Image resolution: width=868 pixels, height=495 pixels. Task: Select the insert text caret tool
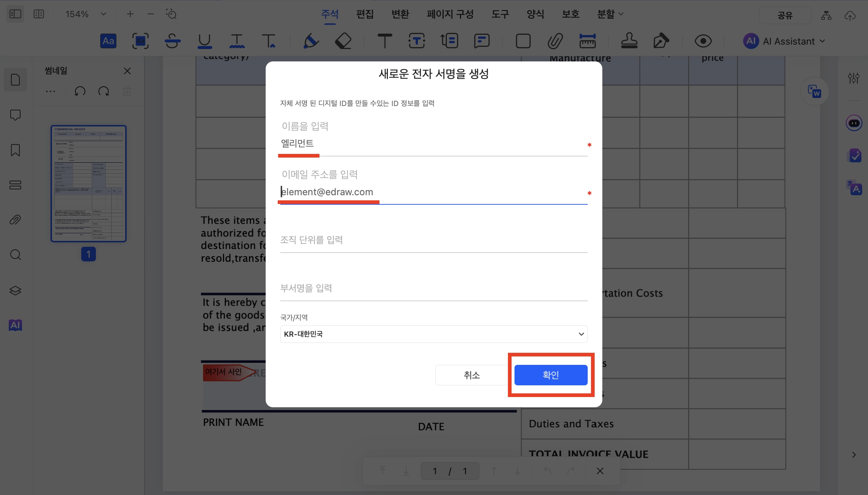point(269,41)
